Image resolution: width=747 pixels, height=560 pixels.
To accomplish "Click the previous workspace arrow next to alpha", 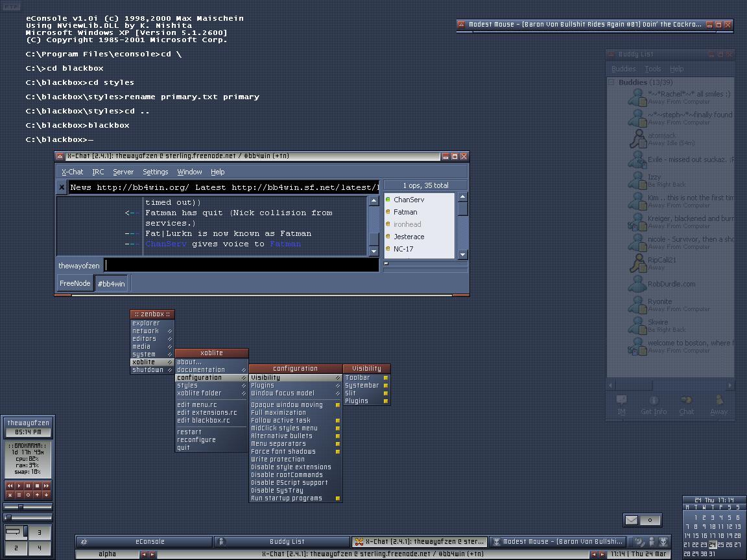I will coord(144,554).
